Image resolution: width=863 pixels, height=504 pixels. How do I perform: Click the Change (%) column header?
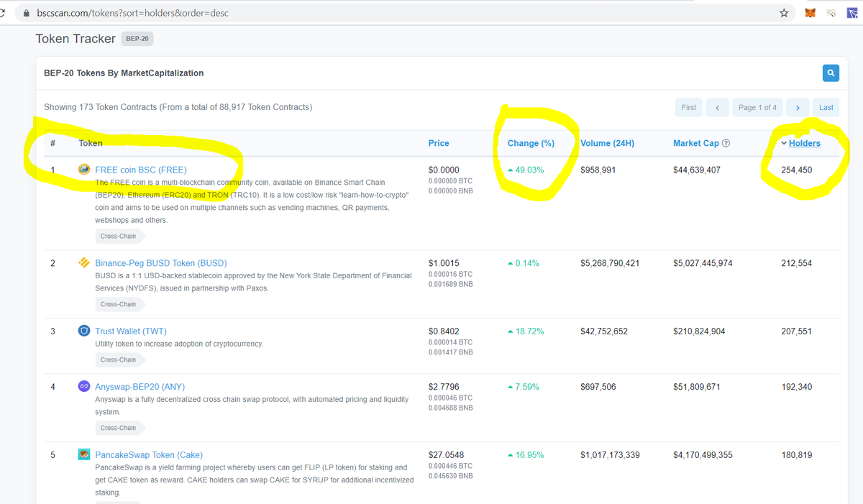click(x=531, y=143)
